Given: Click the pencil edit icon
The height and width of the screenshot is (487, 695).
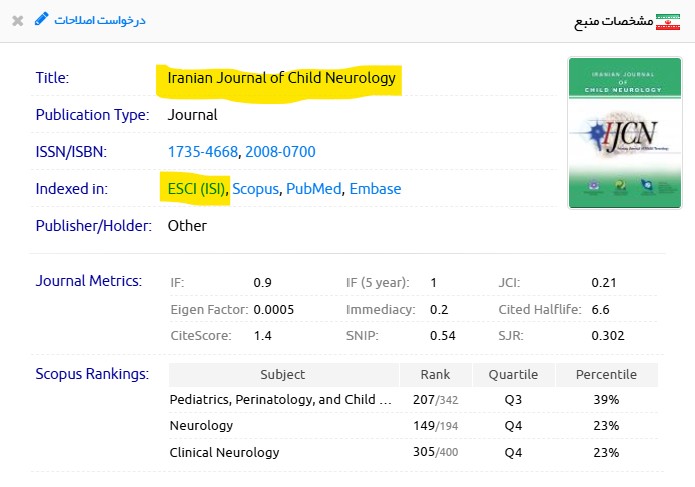Looking at the screenshot, I should (41, 19).
